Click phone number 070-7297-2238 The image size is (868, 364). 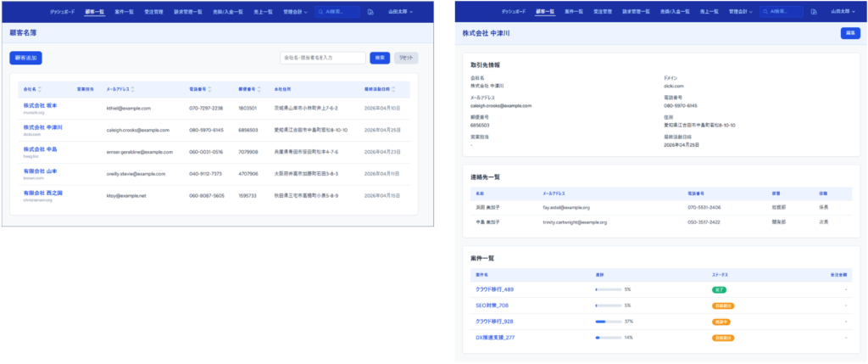pos(206,108)
